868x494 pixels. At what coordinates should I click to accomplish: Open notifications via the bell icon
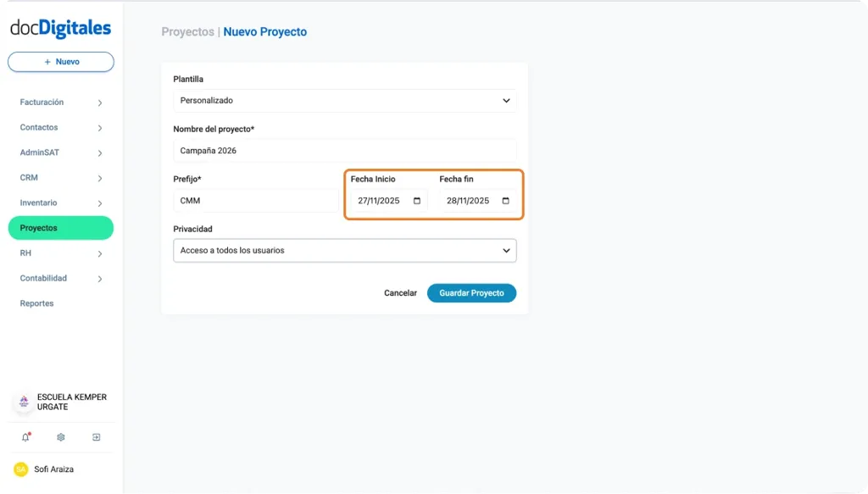pos(25,436)
